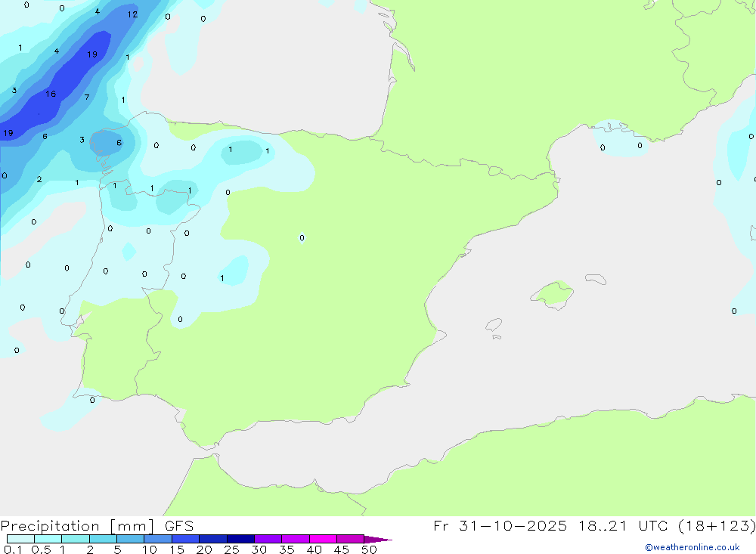Click the 0.5–1 mm legend color box
Screen dimensions: 756x554
48,539
